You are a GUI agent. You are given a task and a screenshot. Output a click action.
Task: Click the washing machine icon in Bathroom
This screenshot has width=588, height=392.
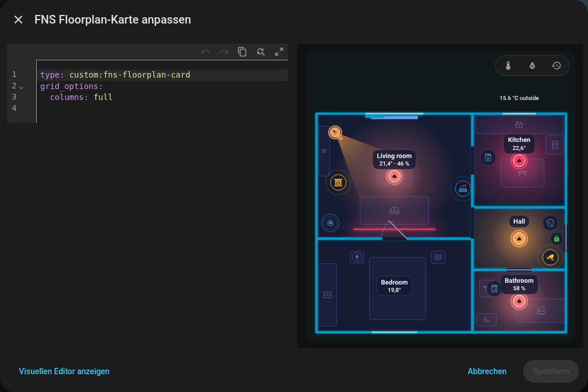tap(494, 289)
